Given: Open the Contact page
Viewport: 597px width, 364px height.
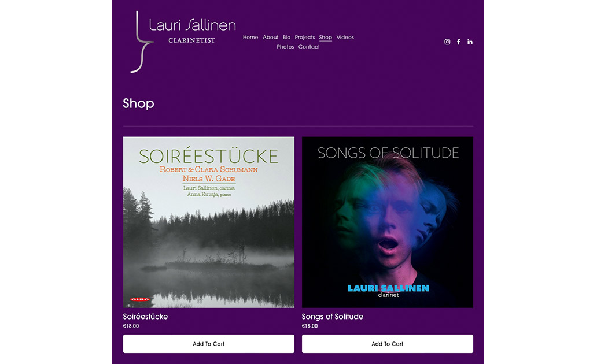Looking at the screenshot, I should [309, 47].
